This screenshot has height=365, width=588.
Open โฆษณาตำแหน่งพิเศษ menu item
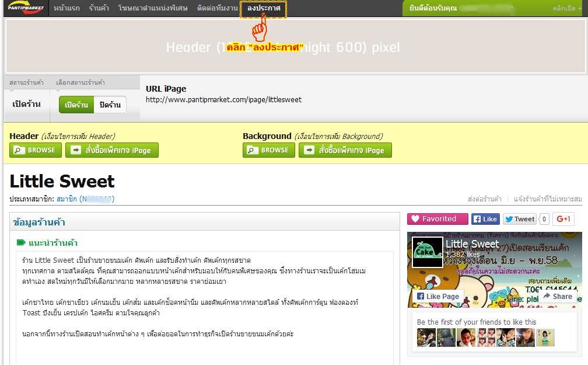[x=153, y=8]
